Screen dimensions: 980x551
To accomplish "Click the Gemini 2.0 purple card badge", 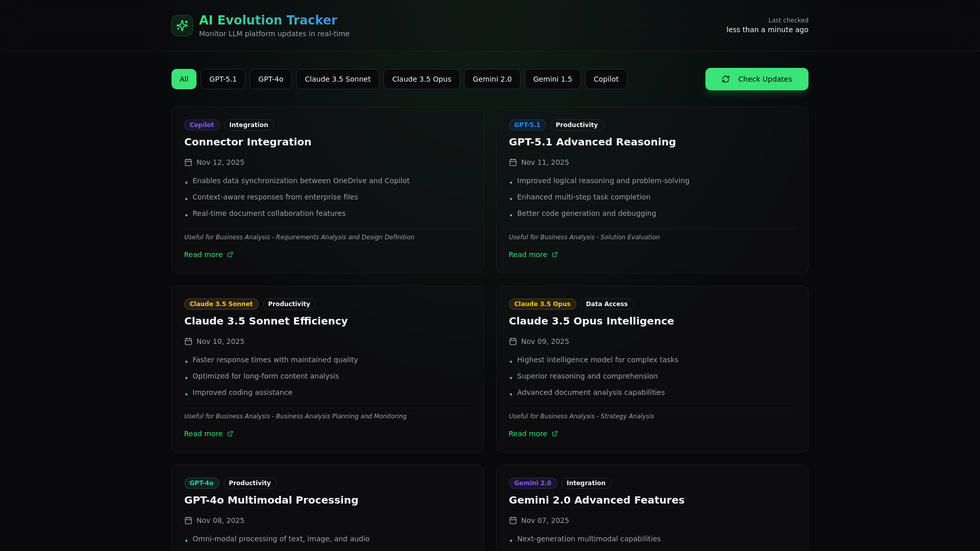I will click(532, 483).
